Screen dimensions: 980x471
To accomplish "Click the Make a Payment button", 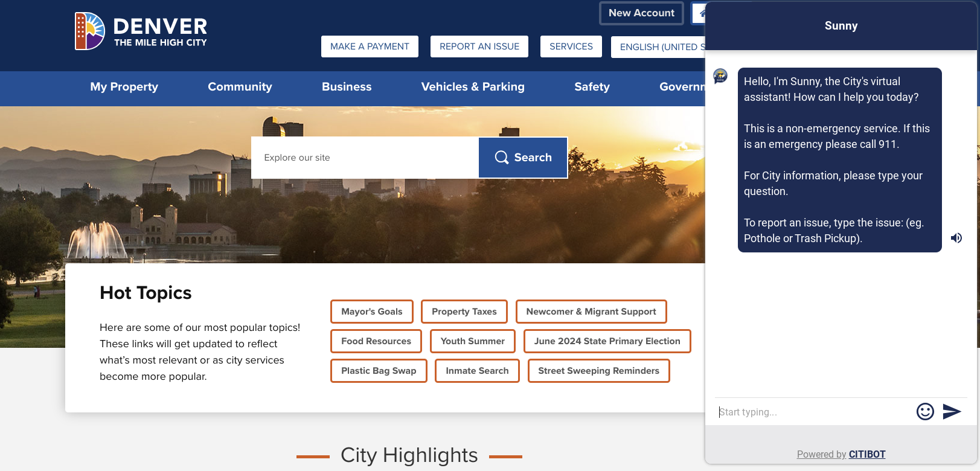I will coord(370,46).
